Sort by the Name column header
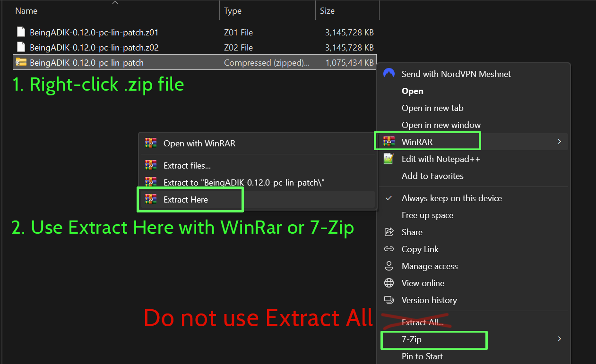 (x=26, y=10)
